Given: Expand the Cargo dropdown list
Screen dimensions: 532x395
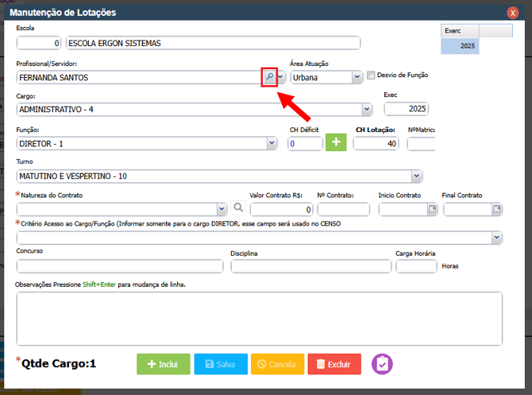Looking at the screenshot, I should point(367,110).
